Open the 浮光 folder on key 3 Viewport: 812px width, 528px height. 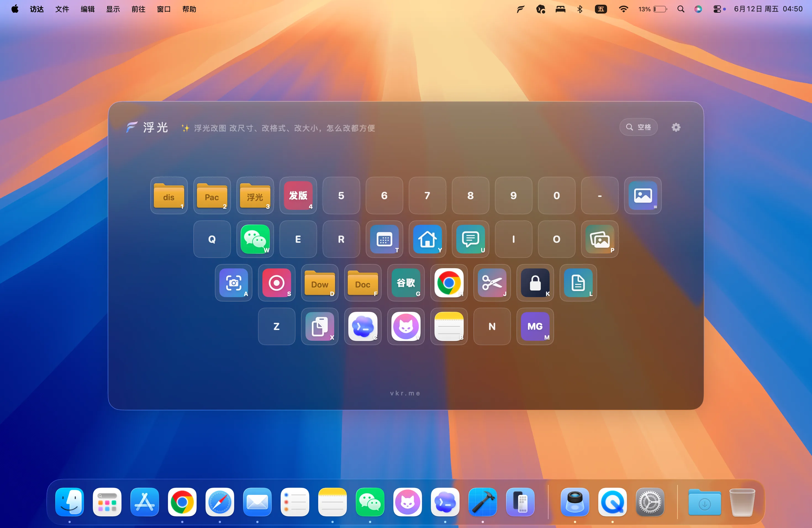[255, 196]
